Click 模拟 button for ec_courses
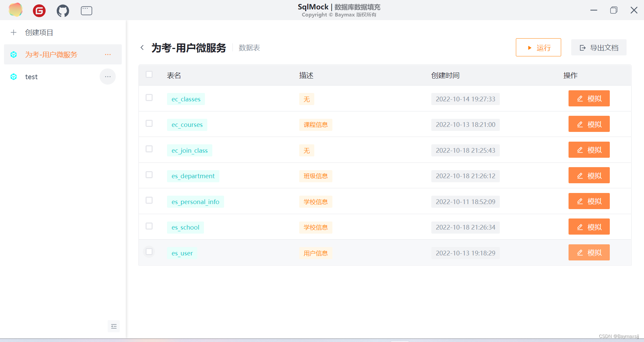Screen dimensions: 644x342 click(x=589, y=124)
